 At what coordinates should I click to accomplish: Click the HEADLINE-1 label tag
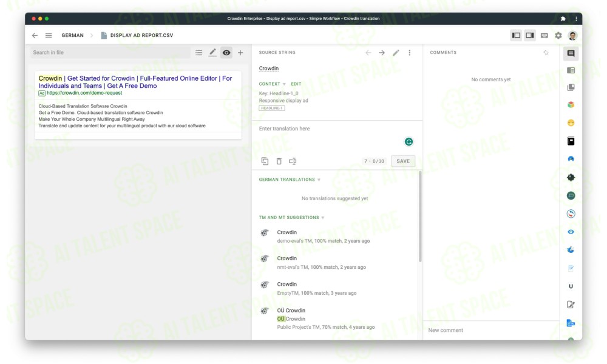[272, 109]
